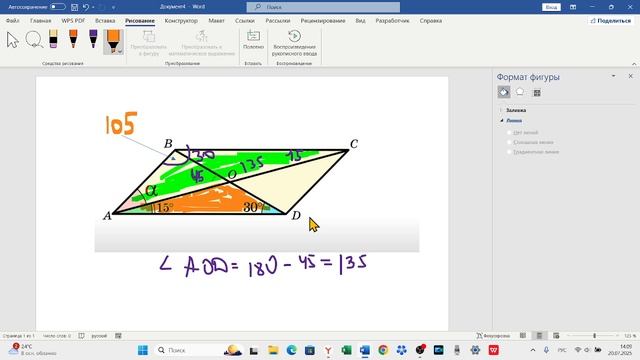The height and width of the screenshot is (360, 640).
Task: Switch to Print Layout view
Action: click(539, 336)
